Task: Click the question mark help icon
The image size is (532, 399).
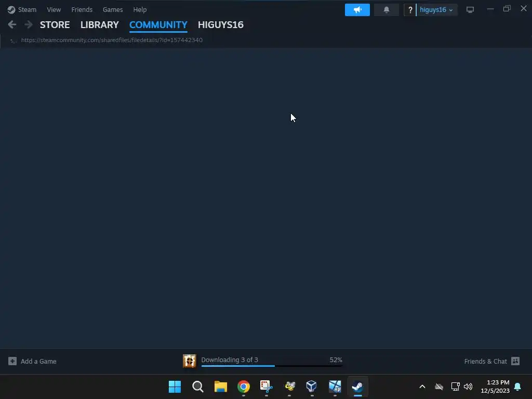Action: point(410,10)
